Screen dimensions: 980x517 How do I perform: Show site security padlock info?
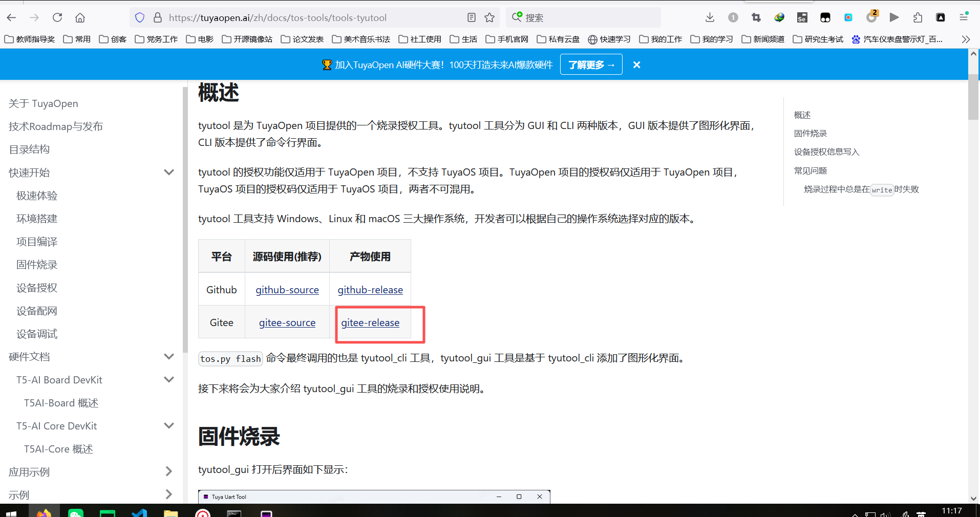pyautogui.click(x=158, y=17)
